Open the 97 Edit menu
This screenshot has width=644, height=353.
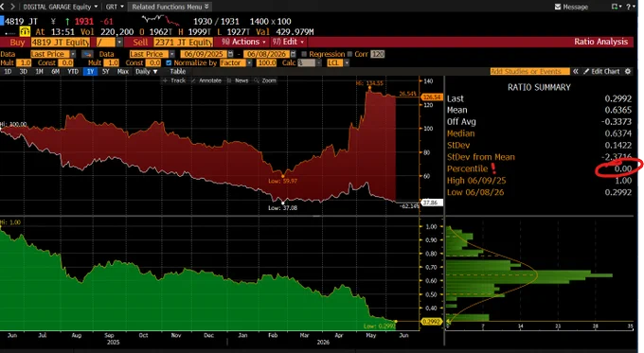tap(288, 42)
